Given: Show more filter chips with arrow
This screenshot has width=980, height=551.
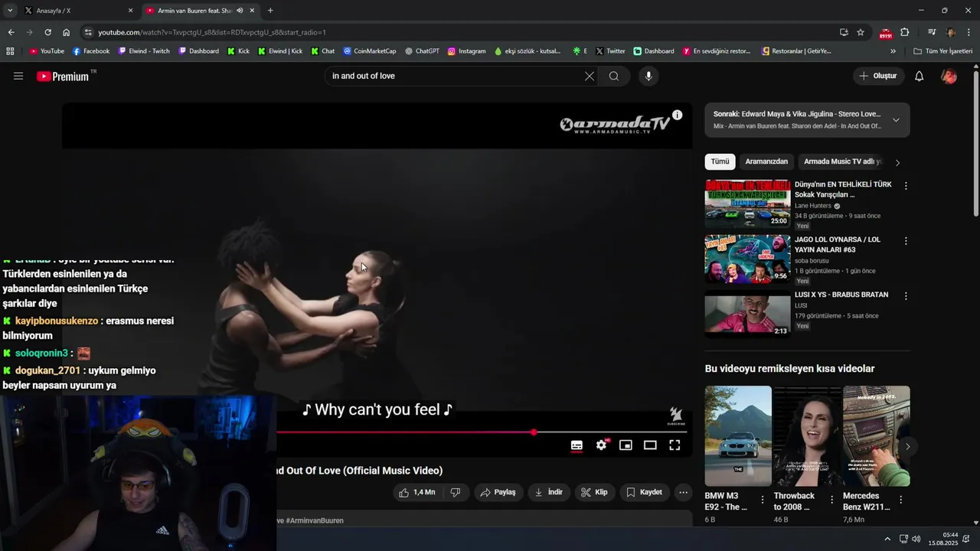Looking at the screenshot, I should [x=897, y=162].
